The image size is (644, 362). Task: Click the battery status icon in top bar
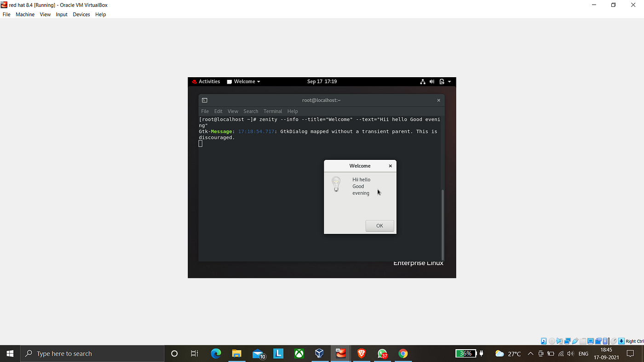click(442, 81)
